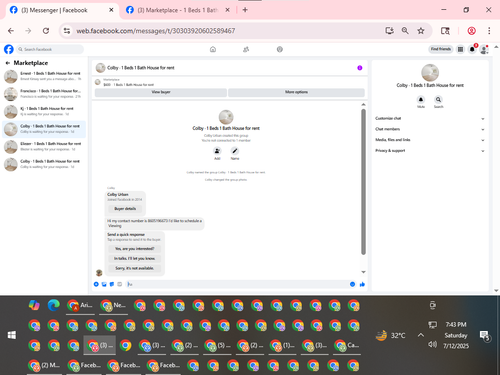The height and width of the screenshot is (375, 500).
Task: Click the browser zoom magnifier icon
Action: pyautogui.click(x=405, y=31)
